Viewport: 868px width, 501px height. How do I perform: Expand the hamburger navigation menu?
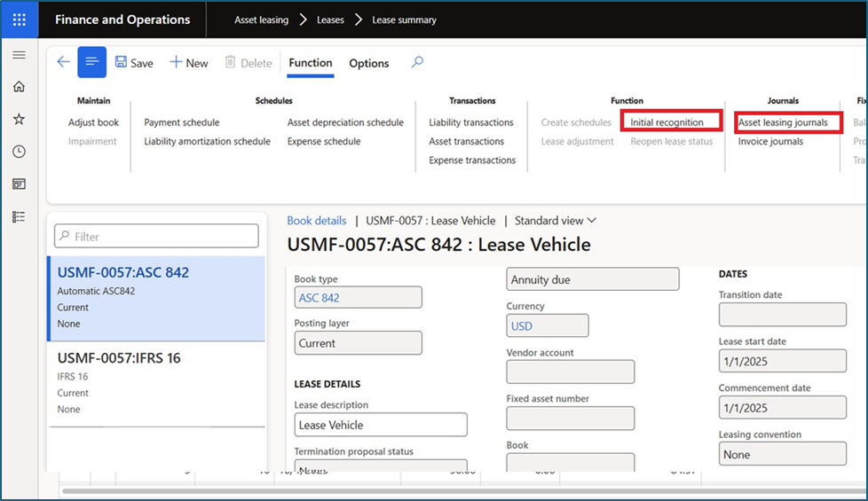19,55
